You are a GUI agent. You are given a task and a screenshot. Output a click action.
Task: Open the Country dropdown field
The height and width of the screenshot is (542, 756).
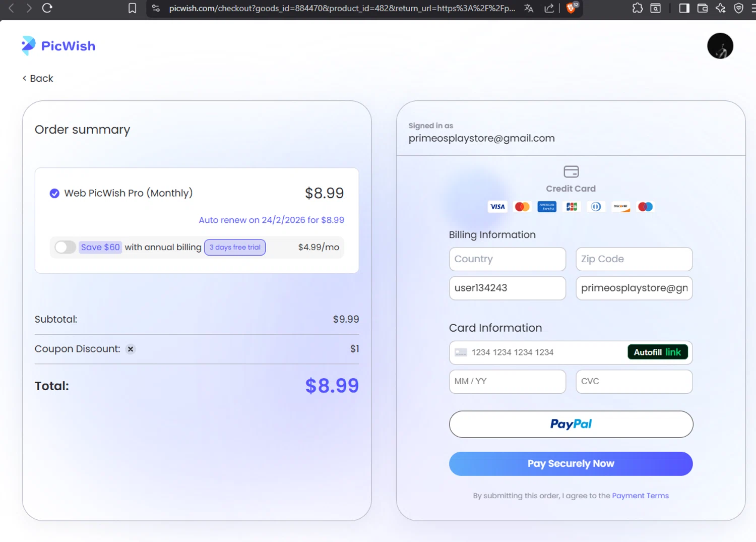coord(507,259)
